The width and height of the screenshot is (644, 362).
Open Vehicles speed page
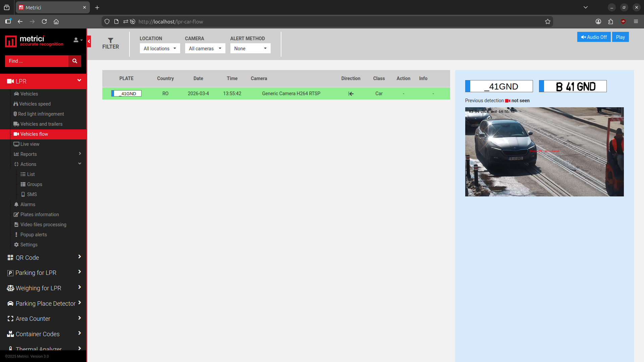coord(35,104)
